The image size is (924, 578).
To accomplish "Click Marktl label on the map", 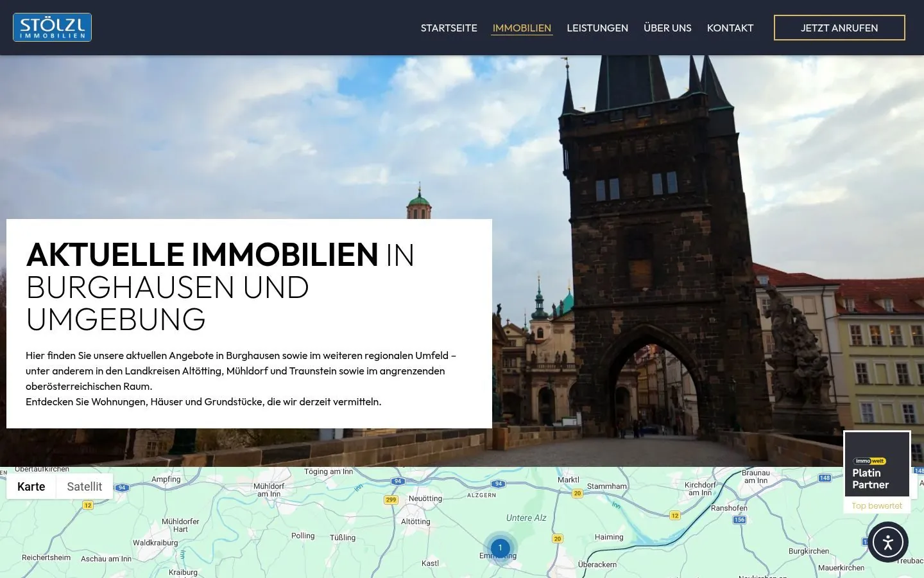I will (x=569, y=480).
